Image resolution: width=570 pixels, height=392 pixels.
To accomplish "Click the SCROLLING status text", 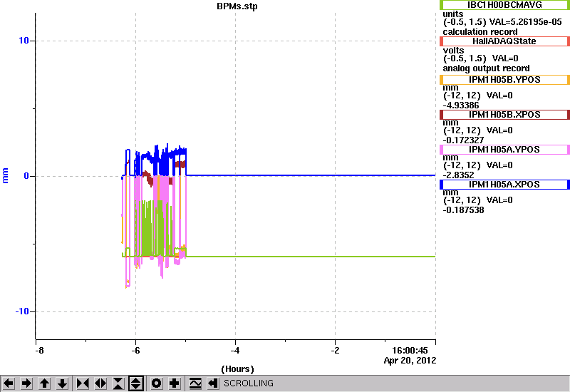I will (249, 383).
